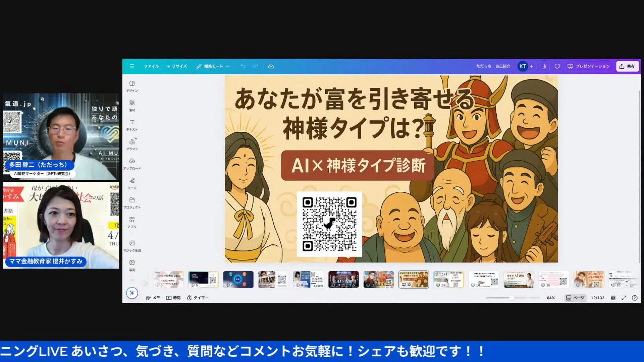This screenshot has height=362, width=644.
Task: Open the 写真 photos panel
Action: tap(132, 265)
